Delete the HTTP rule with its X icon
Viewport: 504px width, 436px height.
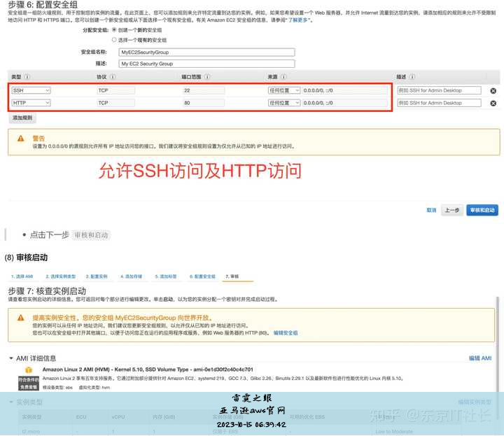(493, 103)
